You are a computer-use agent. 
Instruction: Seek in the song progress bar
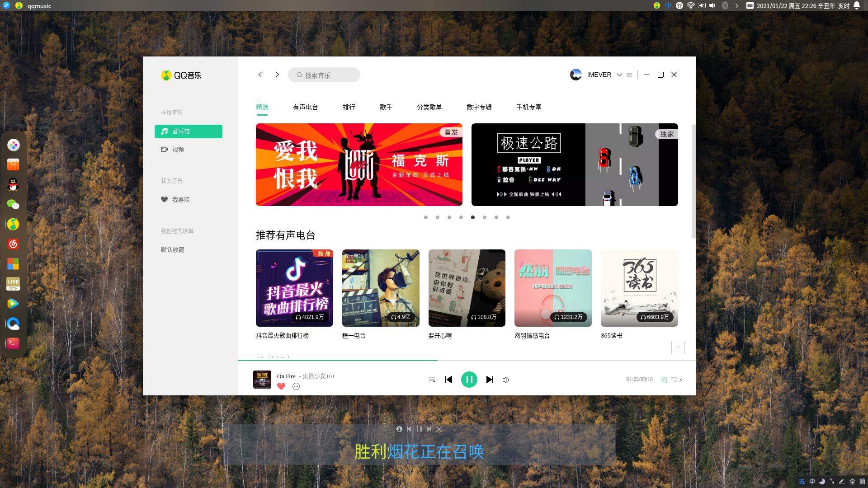(x=467, y=361)
